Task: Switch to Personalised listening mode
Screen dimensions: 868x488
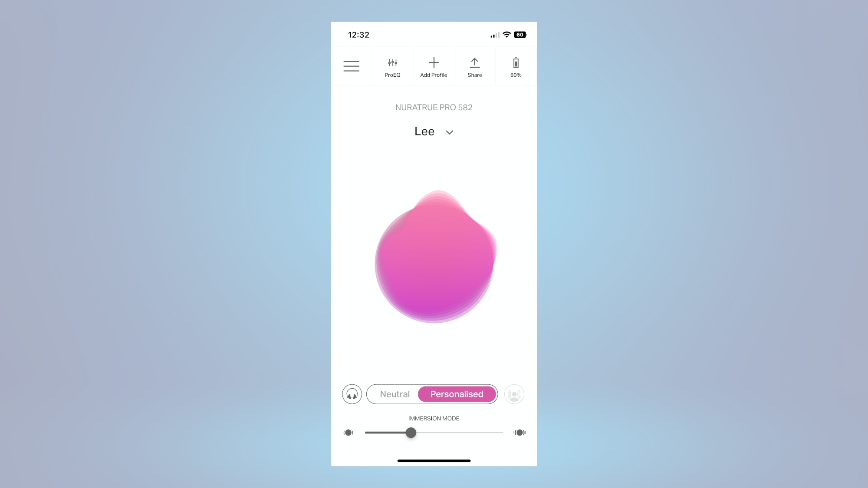Action: (457, 394)
